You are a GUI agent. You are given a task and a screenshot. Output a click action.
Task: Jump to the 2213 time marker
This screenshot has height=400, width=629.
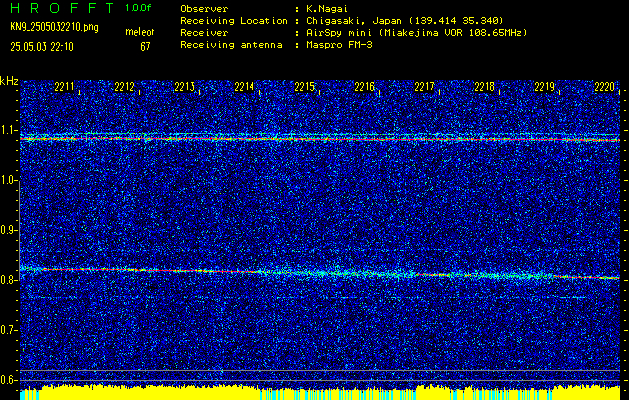click(185, 87)
